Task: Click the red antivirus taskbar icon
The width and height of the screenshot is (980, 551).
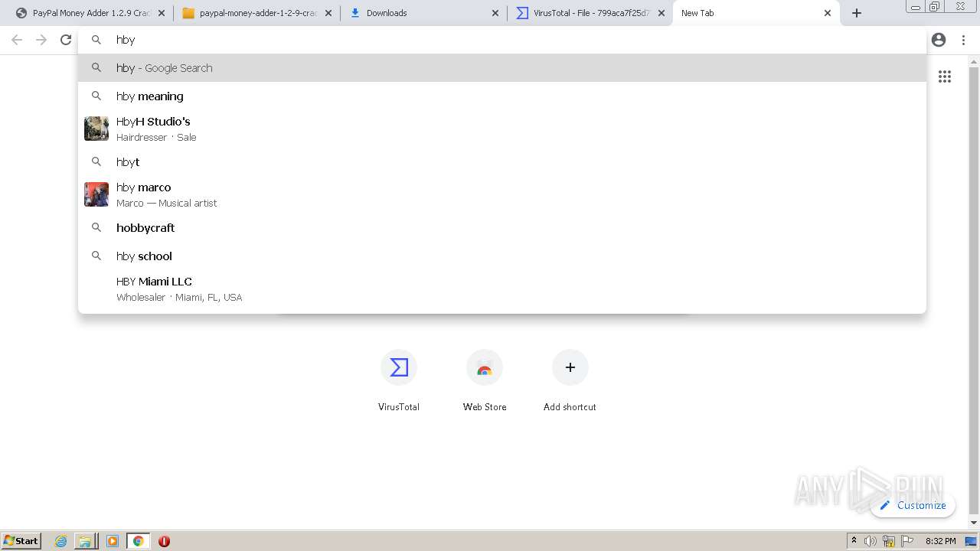Action: point(164,541)
